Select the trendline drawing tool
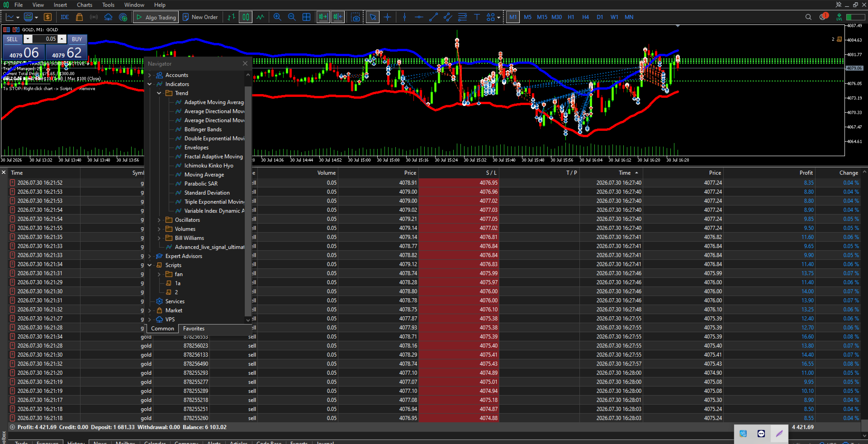 [x=433, y=17]
